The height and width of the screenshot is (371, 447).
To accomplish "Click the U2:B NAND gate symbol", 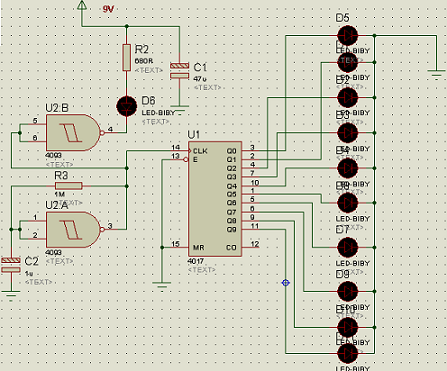I will [73, 133].
